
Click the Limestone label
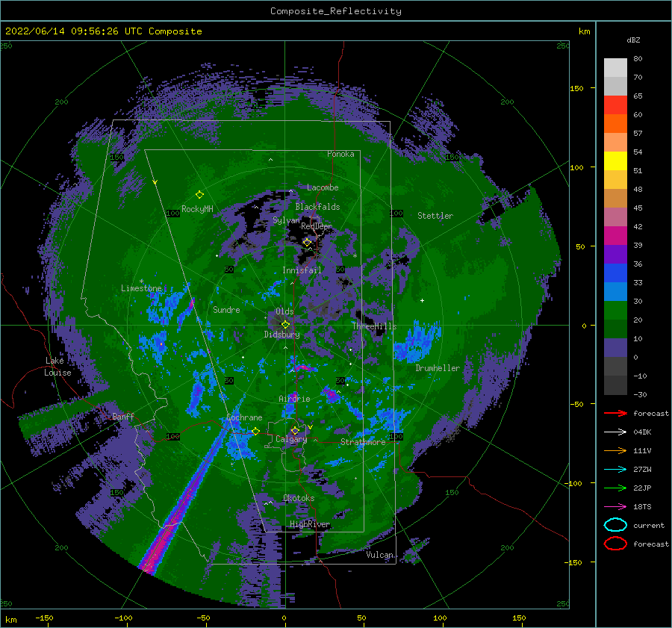(x=141, y=288)
